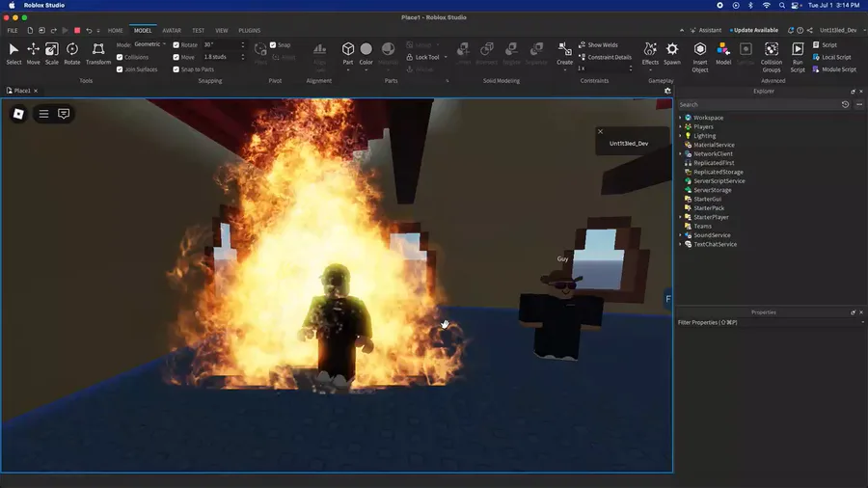This screenshot has height=488, width=868.
Task: Expand the Players tree node
Action: tap(680, 126)
